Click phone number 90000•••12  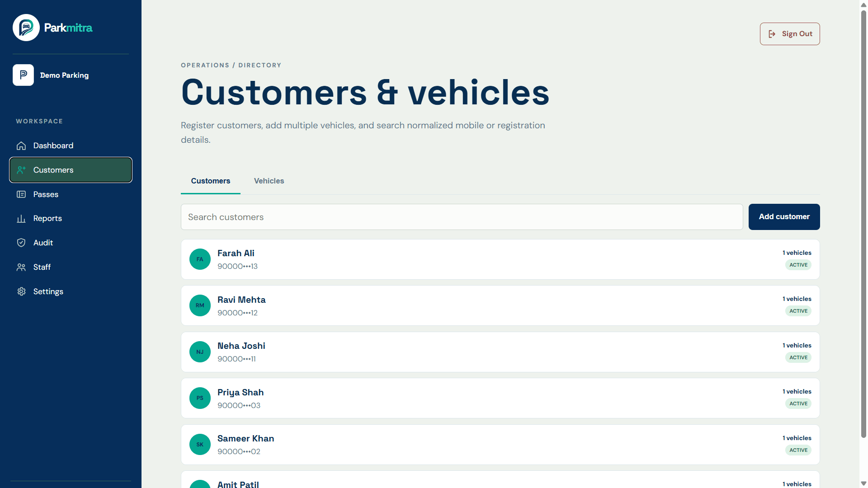237,313
